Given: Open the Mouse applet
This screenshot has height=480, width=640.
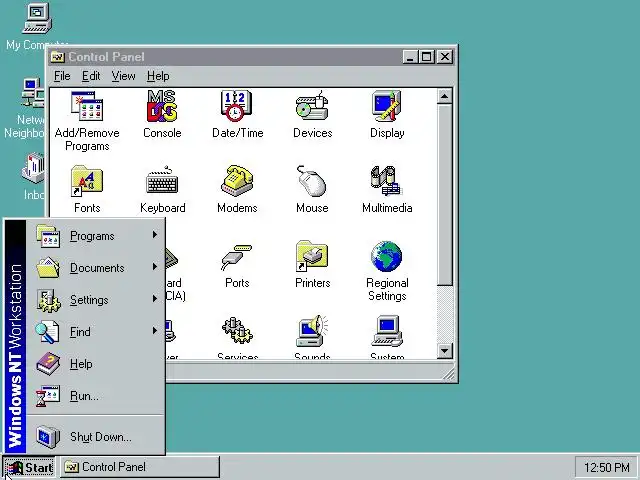Looking at the screenshot, I should tap(311, 181).
